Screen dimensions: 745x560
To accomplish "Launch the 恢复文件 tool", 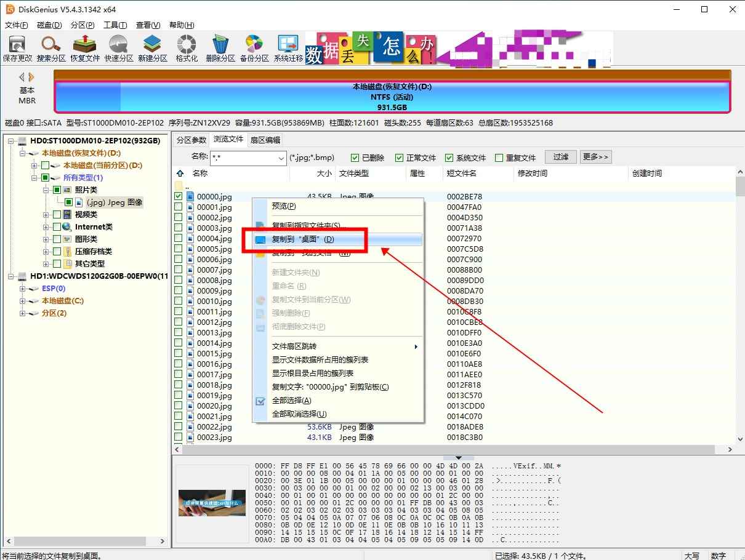I will (85, 49).
